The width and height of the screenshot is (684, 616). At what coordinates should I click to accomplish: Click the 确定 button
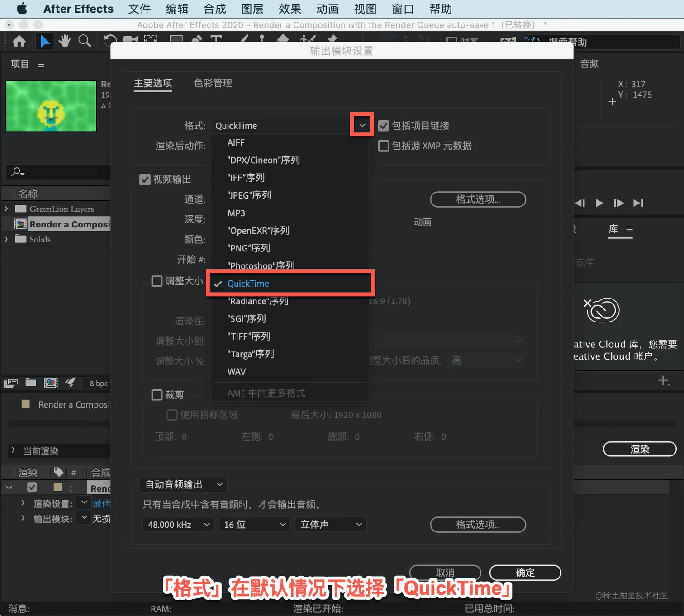point(525,573)
